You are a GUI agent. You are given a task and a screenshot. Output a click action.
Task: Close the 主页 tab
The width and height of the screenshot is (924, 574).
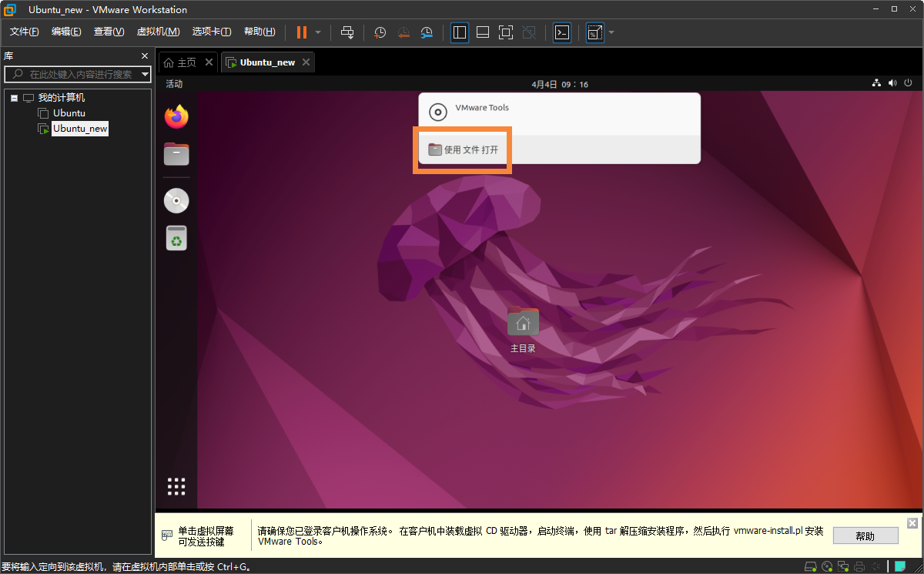click(x=209, y=62)
